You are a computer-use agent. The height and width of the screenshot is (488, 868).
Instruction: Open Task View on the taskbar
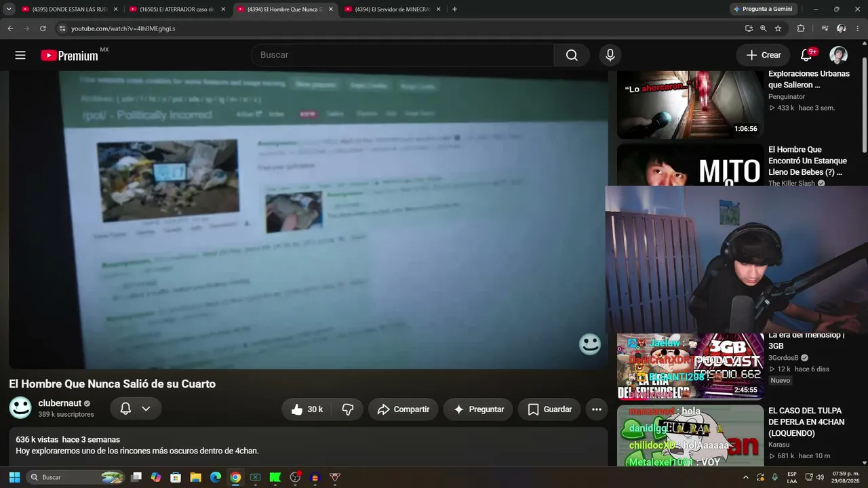pyautogui.click(x=136, y=477)
